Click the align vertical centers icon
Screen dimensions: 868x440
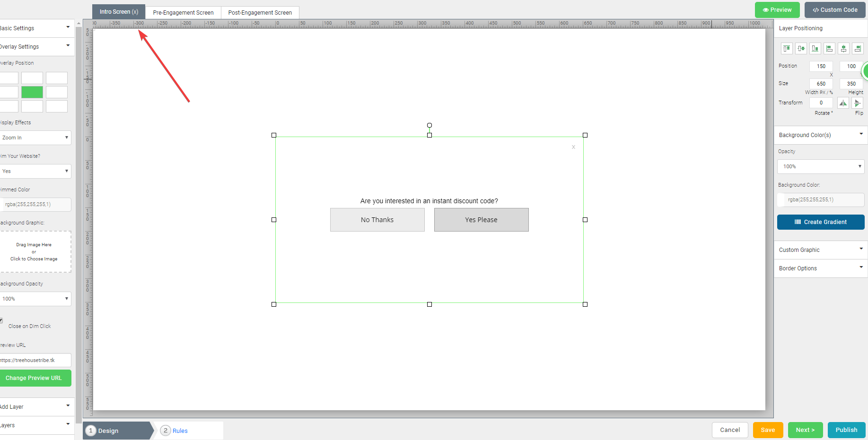801,49
